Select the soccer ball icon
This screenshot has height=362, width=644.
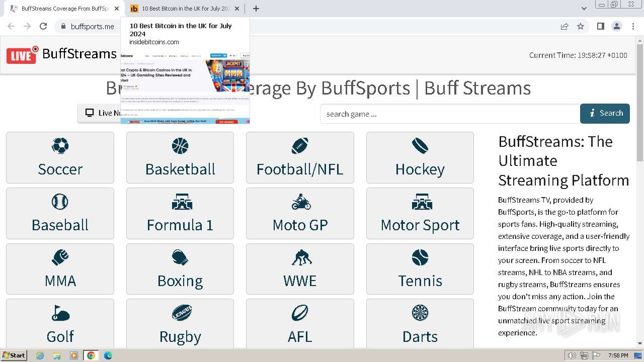pos(60,146)
